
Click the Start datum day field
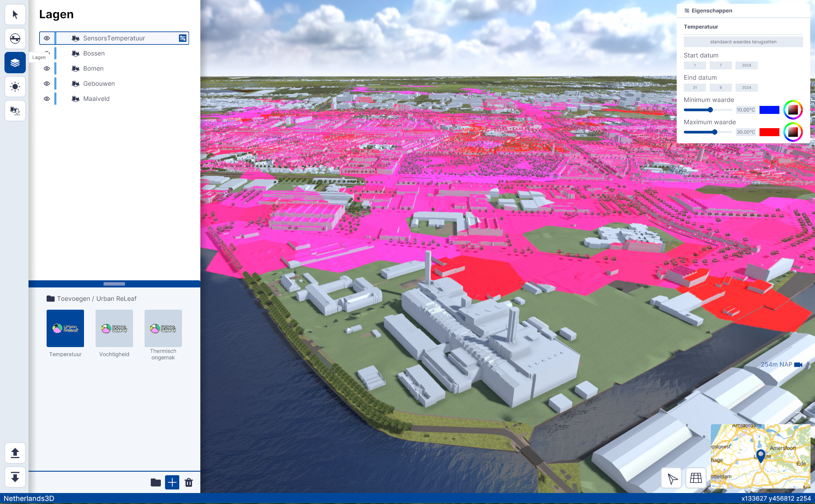click(x=695, y=65)
